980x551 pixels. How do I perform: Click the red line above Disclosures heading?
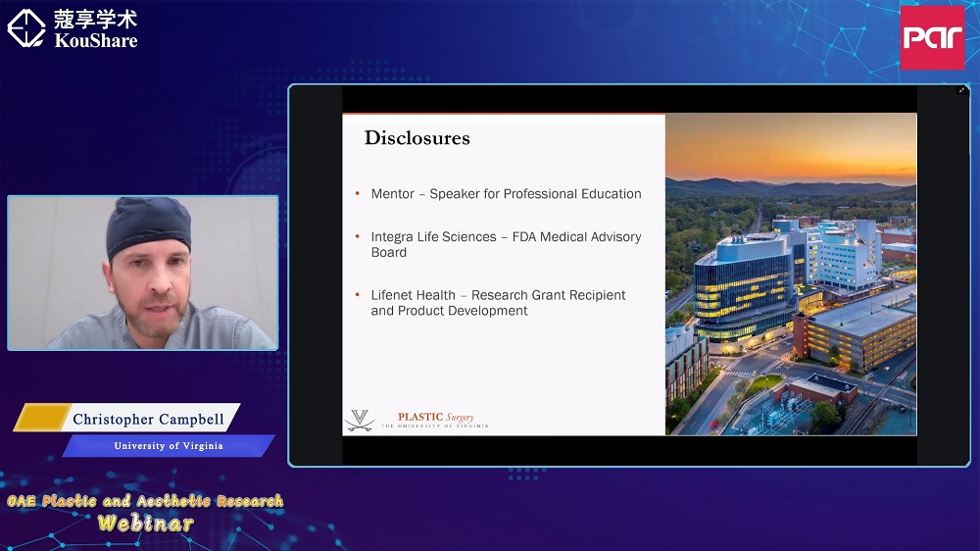coord(503,115)
